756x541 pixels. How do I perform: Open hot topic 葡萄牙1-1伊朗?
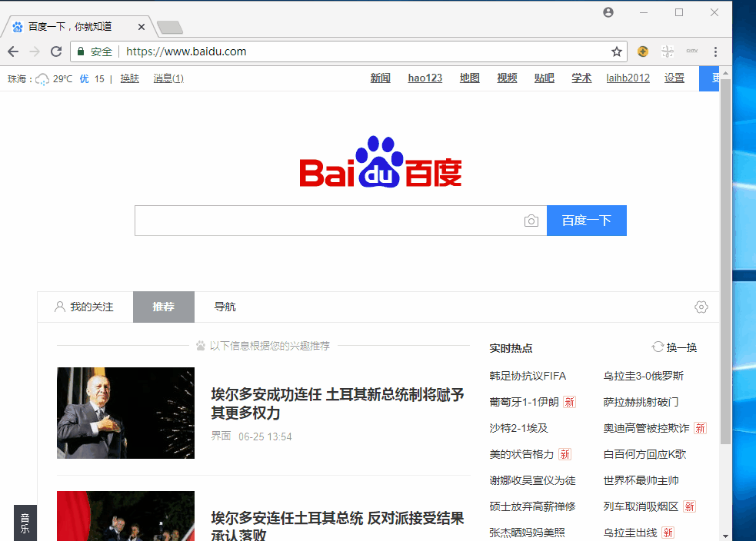(524, 402)
